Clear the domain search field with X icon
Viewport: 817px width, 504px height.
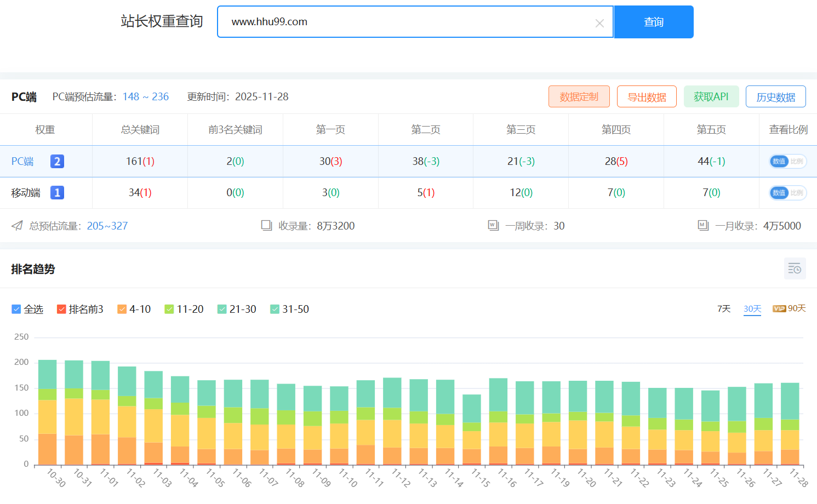click(x=599, y=23)
